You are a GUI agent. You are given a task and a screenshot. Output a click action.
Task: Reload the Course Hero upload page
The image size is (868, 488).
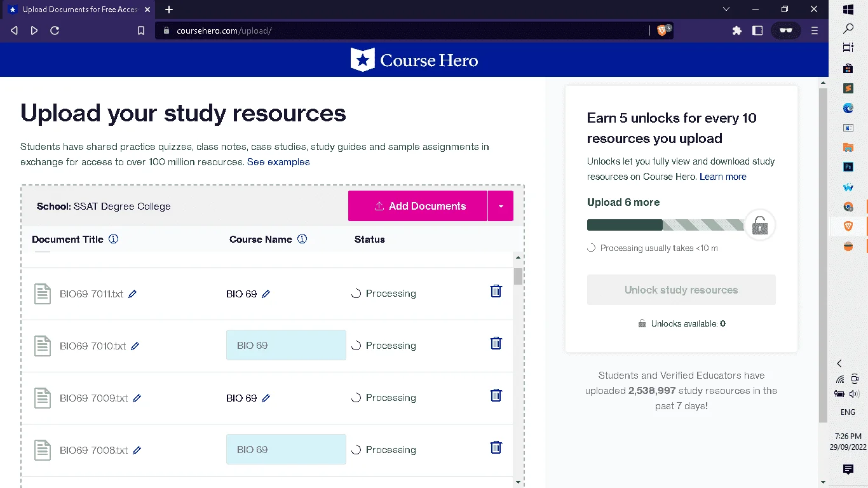55,30
